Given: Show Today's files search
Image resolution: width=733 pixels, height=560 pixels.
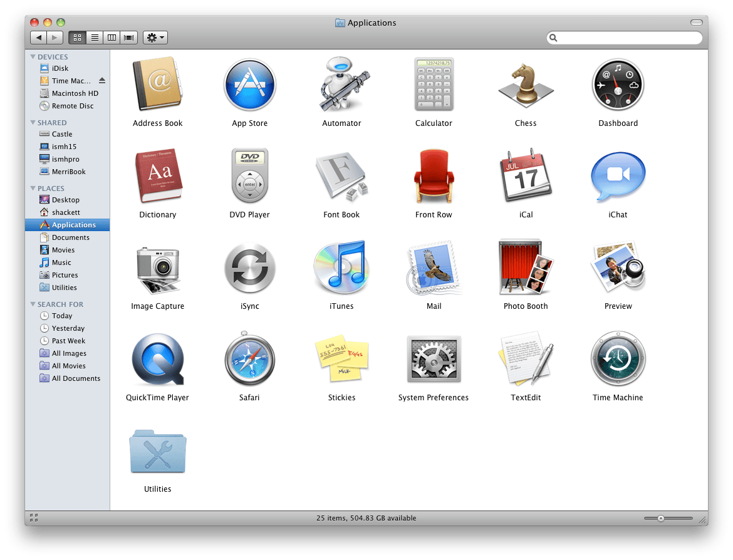Looking at the screenshot, I should pos(67,316).
